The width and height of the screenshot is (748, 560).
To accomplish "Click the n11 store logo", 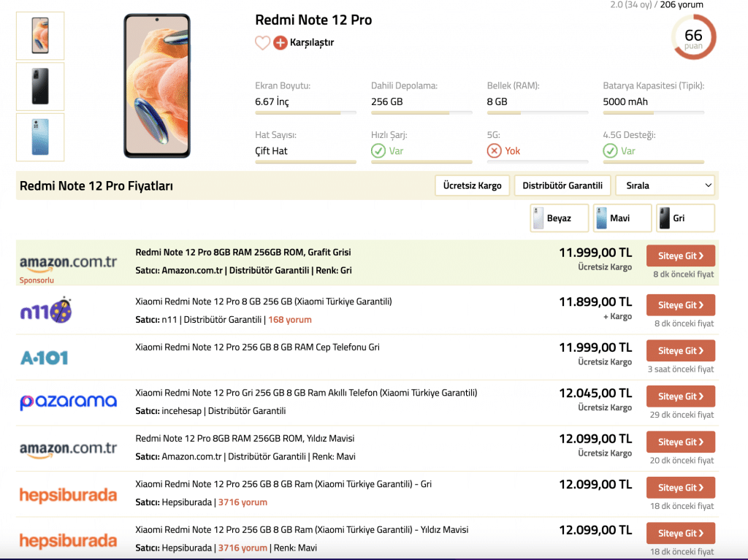I will (46, 310).
